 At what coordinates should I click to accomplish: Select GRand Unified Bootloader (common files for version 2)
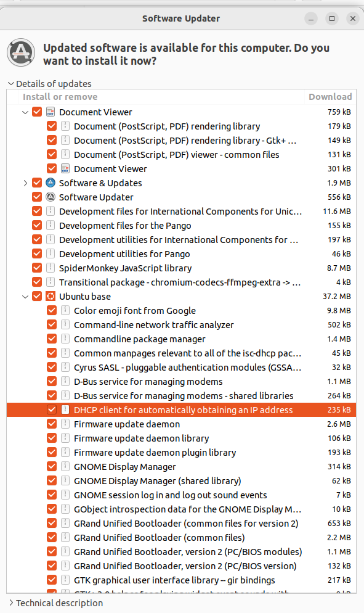pyautogui.click(x=181, y=523)
